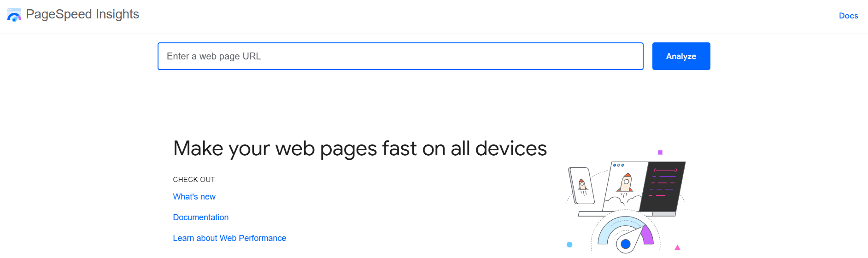
Task: Open the Documentation link
Action: [x=200, y=217]
